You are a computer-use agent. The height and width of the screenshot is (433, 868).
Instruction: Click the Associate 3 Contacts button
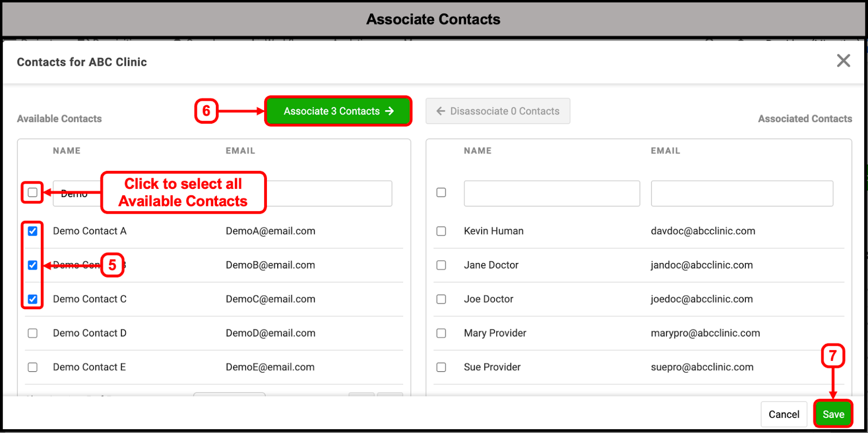coord(338,111)
